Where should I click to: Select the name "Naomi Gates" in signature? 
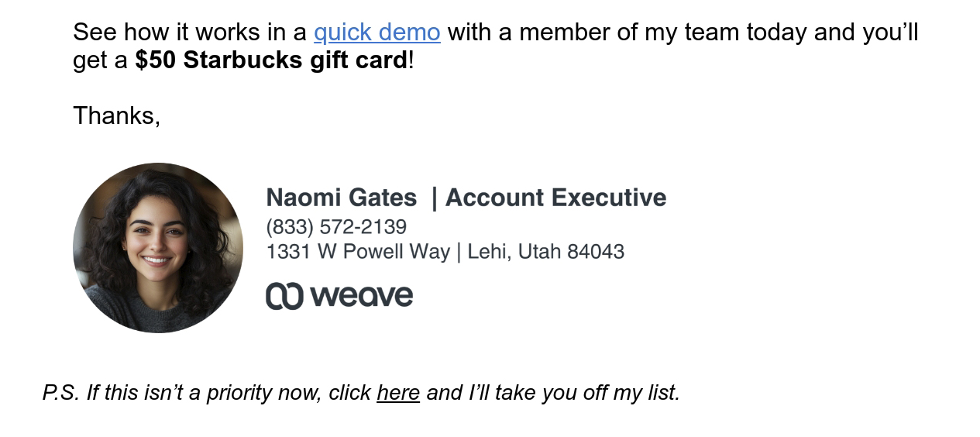(341, 198)
